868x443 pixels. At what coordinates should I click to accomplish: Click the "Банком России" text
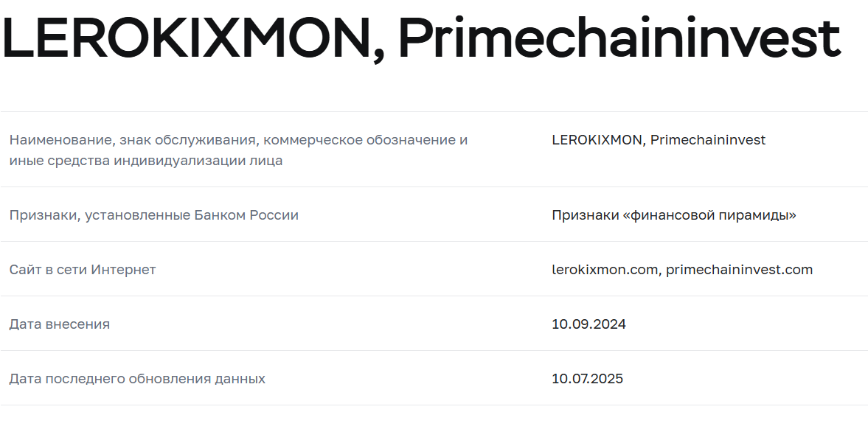tap(246, 215)
